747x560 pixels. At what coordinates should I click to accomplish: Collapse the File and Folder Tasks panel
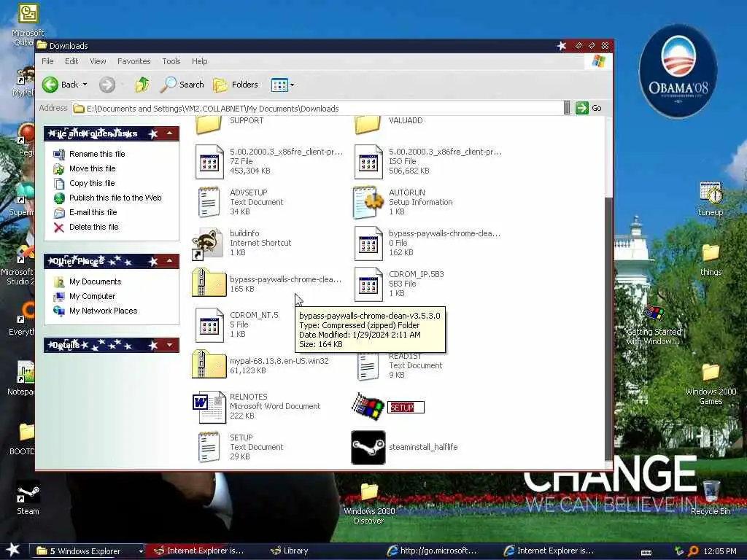pos(170,133)
